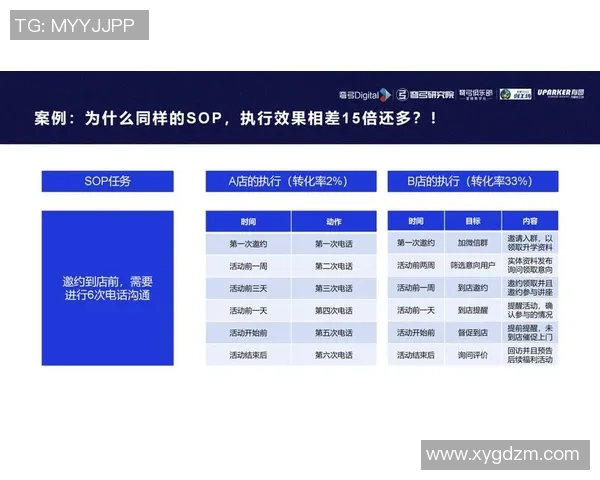Click the UPARKER有园 logo
Image resolution: width=600 pixels, height=480 pixels.
point(561,93)
